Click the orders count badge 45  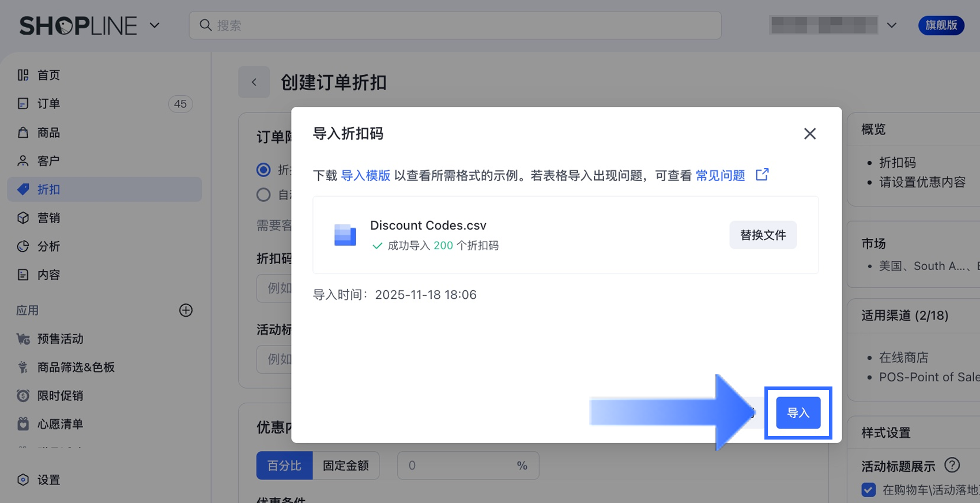click(x=180, y=104)
